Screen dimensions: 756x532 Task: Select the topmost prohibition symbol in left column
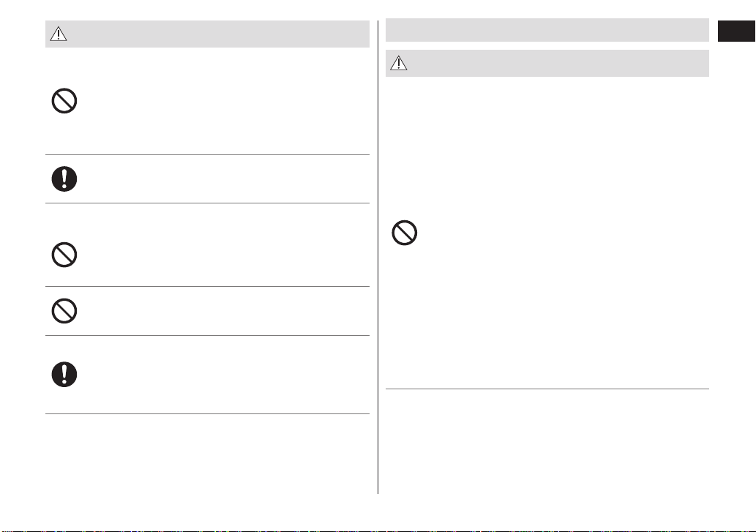pyautogui.click(x=64, y=101)
